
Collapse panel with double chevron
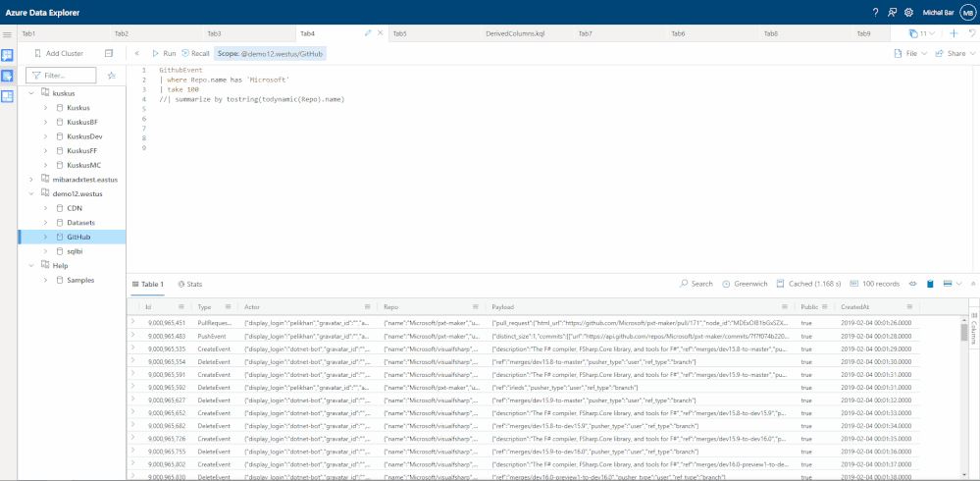coord(137,54)
